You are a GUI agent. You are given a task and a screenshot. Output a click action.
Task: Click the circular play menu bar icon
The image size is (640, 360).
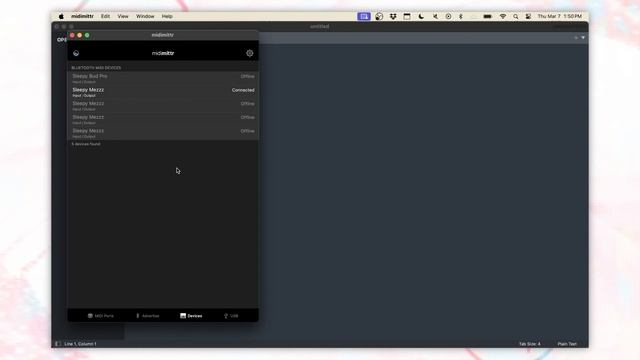click(448, 16)
